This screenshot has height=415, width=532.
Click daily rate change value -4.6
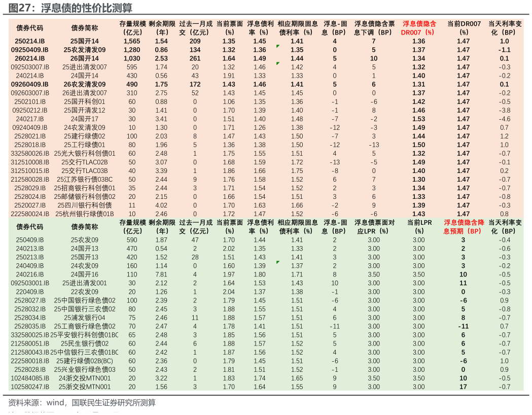505,119
